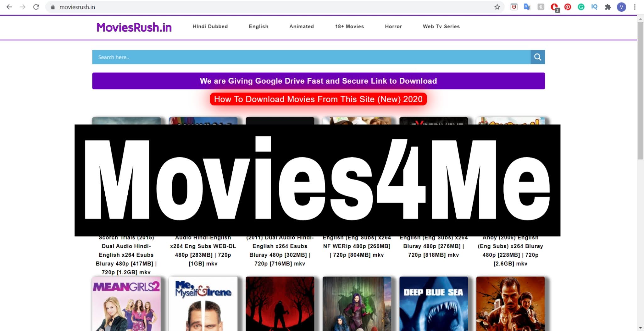The height and width of the screenshot is (331, 644).
Task: Open the English movies category
Action: pyautogui.click(x=258, y=26)
